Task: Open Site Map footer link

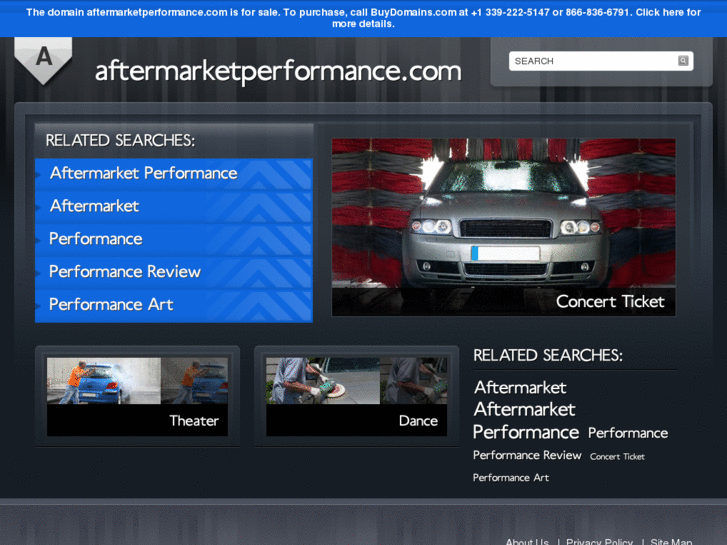Action: click(x=671, y=541)
